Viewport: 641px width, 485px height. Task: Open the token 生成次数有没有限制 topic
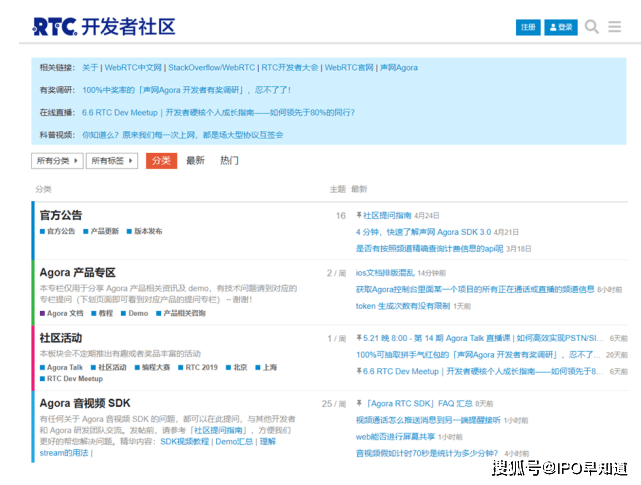click(x=403, y=306)
